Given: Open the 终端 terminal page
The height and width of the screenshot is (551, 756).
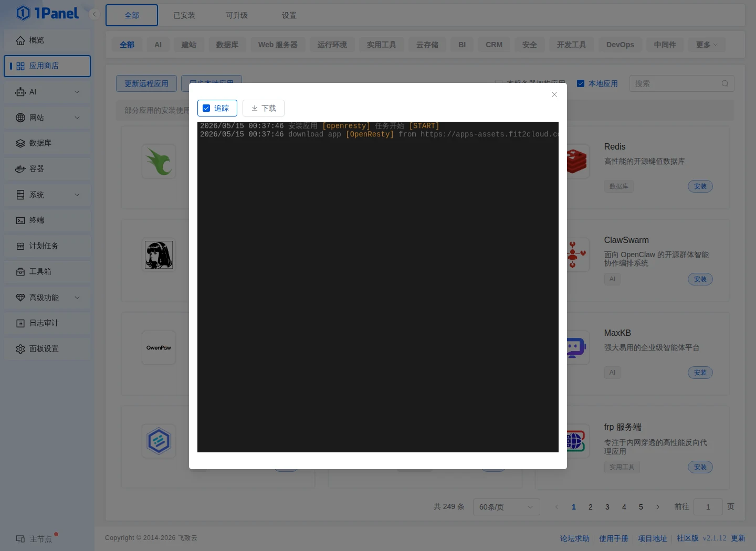Looking at the screenshot, I should (47, 220).
